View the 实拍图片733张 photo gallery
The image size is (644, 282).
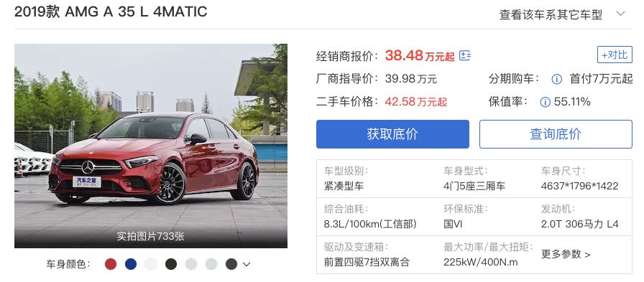150,237
